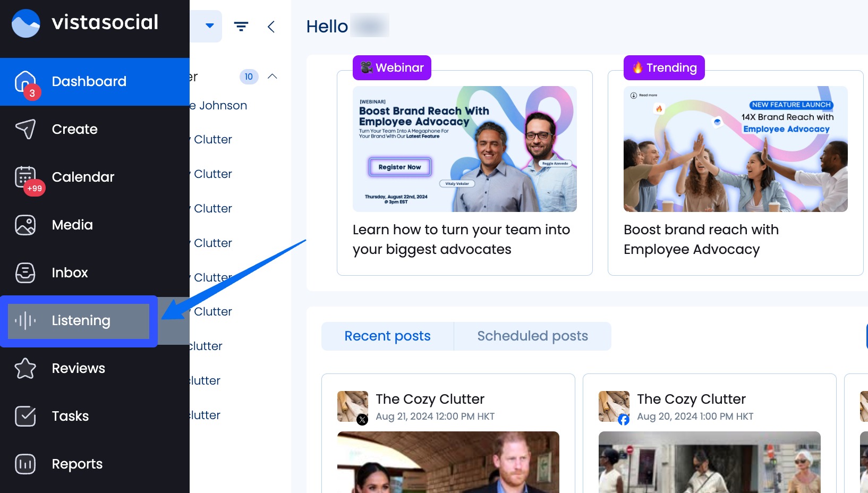Open the Reports chart icon
The height and width of the screenshot is (493, 868).
(25, 464)
